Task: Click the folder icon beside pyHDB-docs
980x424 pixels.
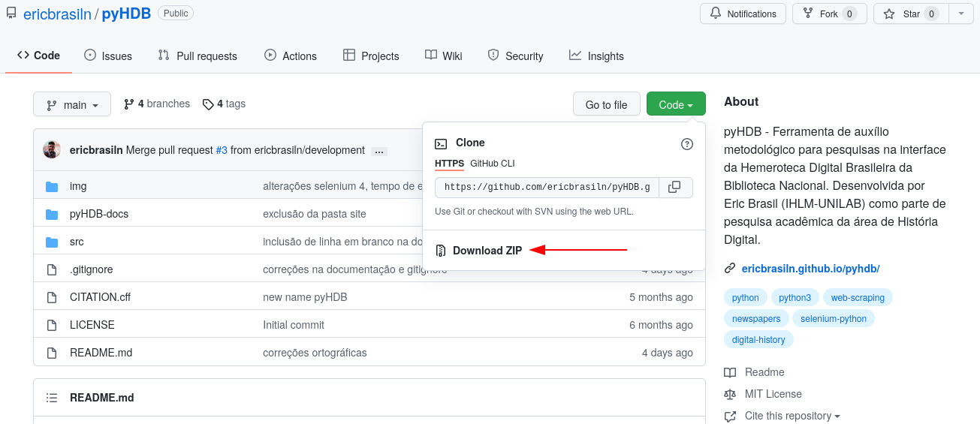Action: point(52,214)
